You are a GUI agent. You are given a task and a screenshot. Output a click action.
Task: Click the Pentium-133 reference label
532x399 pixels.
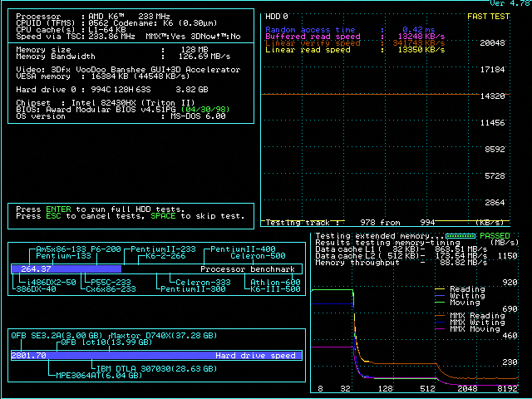tap(63, 256)
